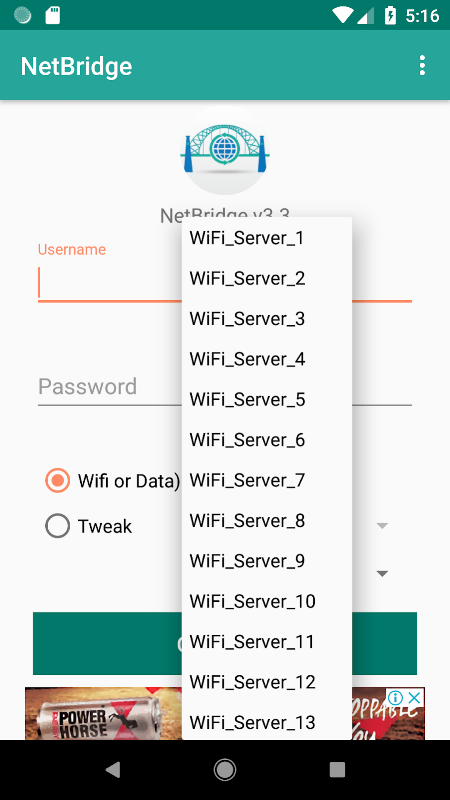
Task: Tap the Android back navigation button
Action: pos(112,769)
